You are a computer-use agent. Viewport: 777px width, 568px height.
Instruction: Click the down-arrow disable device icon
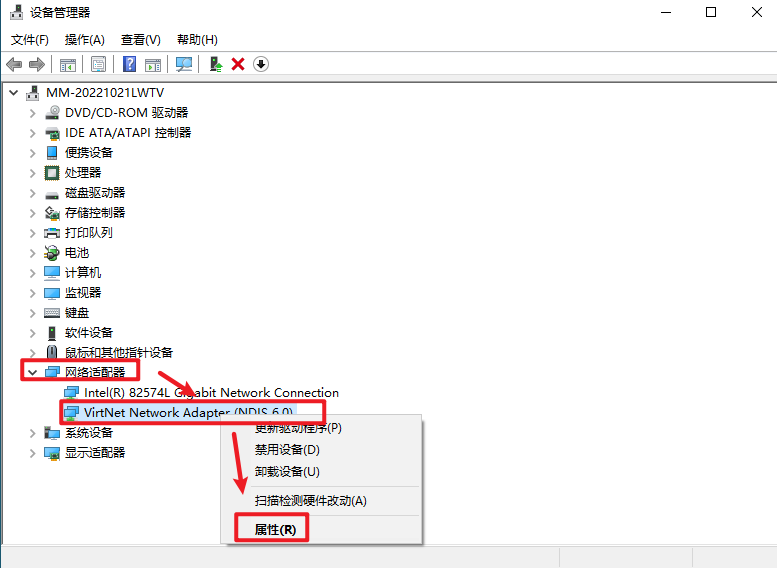261,64
